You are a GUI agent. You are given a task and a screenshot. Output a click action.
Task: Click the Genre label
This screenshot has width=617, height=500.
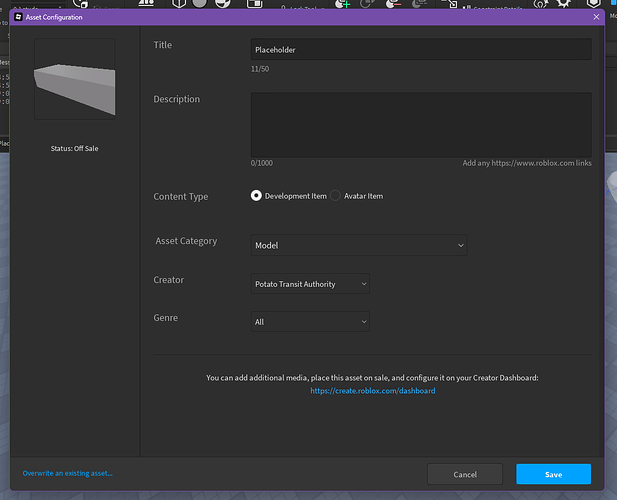click(x=166, y=317)
